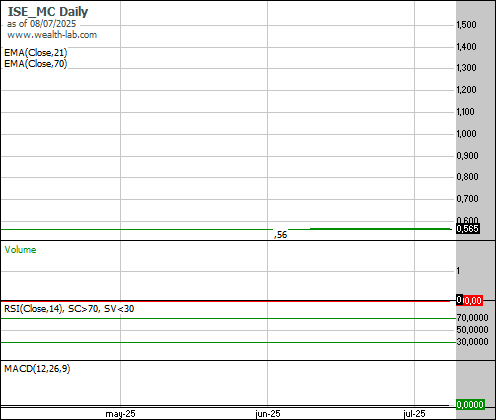The height and width of the screenshot is (420, 496).
Task: Click the 0,565 current price marker
Action: click(x=468, y=229)
